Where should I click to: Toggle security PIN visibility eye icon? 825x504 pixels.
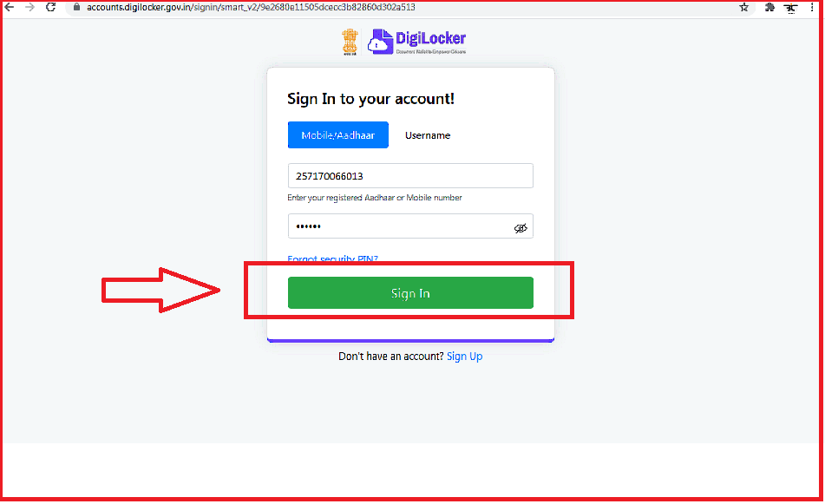tap(521, 228)
